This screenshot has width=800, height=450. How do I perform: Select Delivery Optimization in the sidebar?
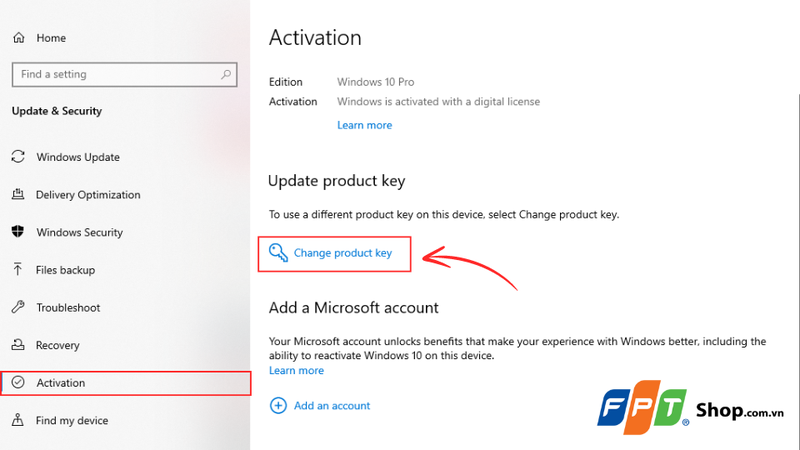pos(88,195)
